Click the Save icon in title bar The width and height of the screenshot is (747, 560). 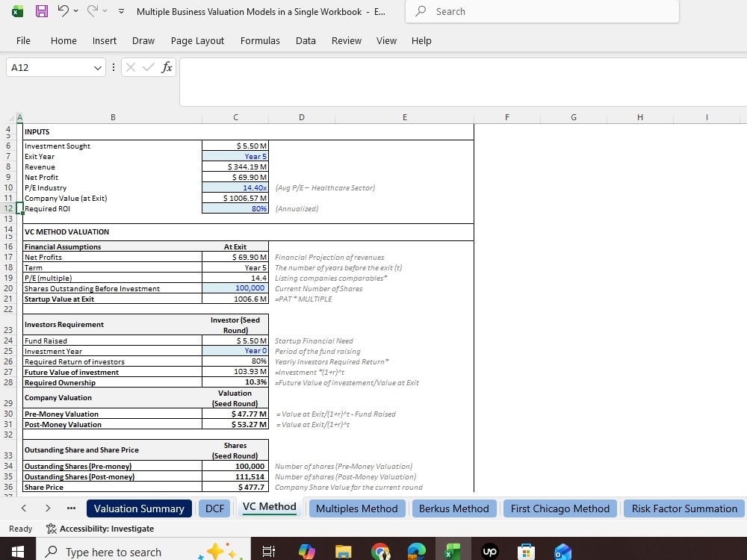pyautogui.click(x=42, y=11)
